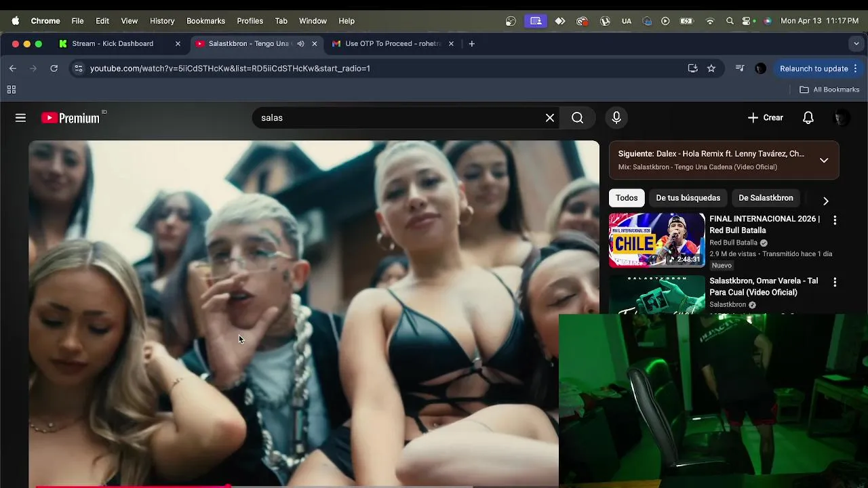
Task: Start voice search with the microphone
Action: pos(616,118)
